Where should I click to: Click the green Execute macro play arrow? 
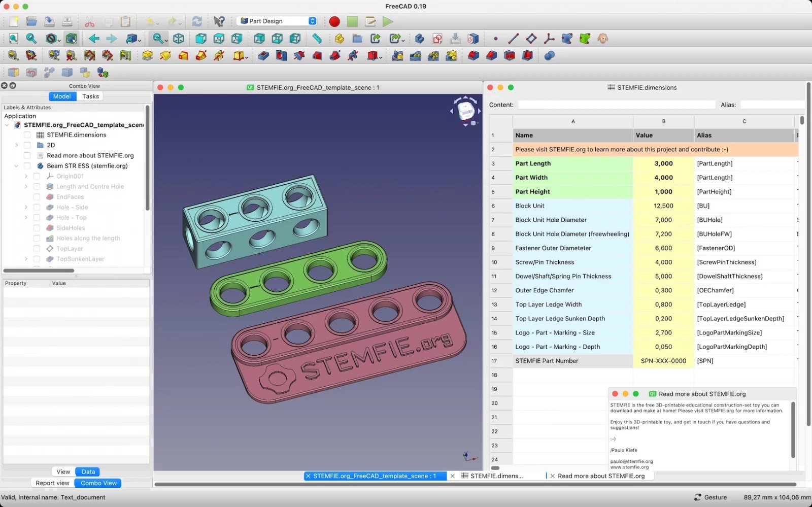(388, 21)
